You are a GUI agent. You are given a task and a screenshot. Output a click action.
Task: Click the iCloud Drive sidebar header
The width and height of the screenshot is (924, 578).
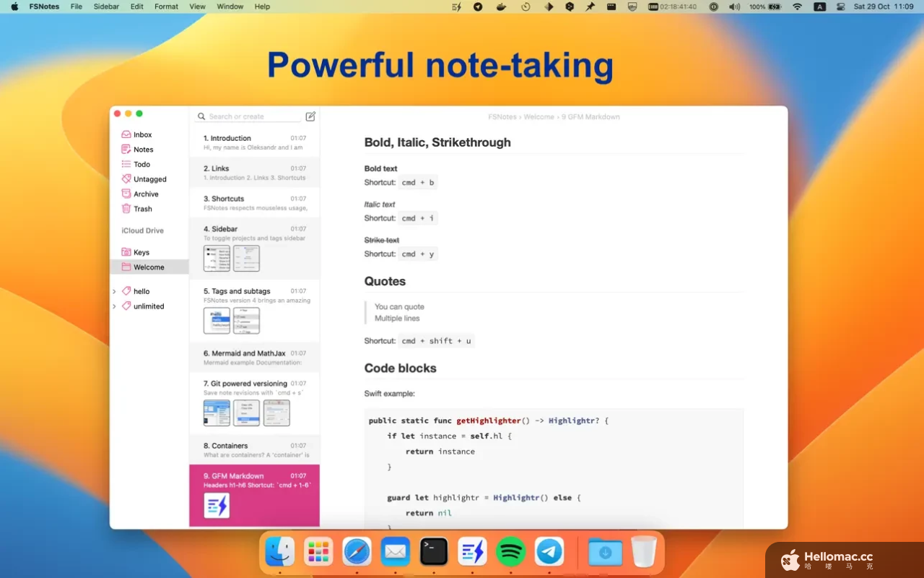pyautogui.click(x=143, y=230)
